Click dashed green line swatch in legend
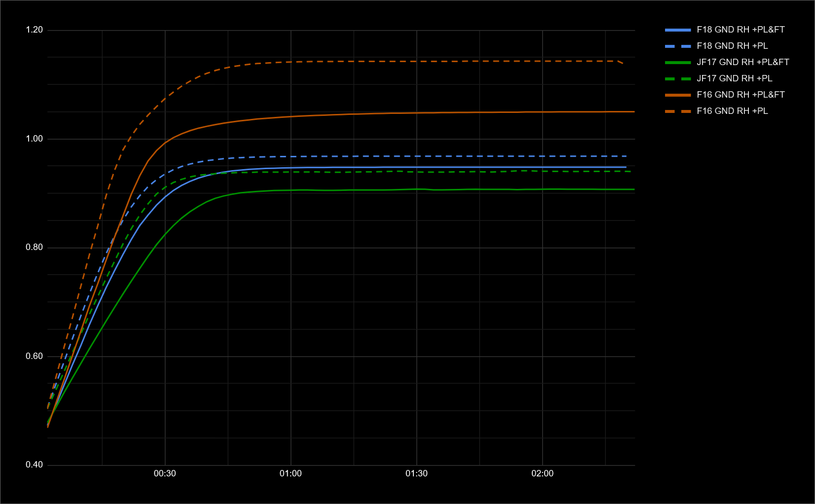 tap(678, 79)
